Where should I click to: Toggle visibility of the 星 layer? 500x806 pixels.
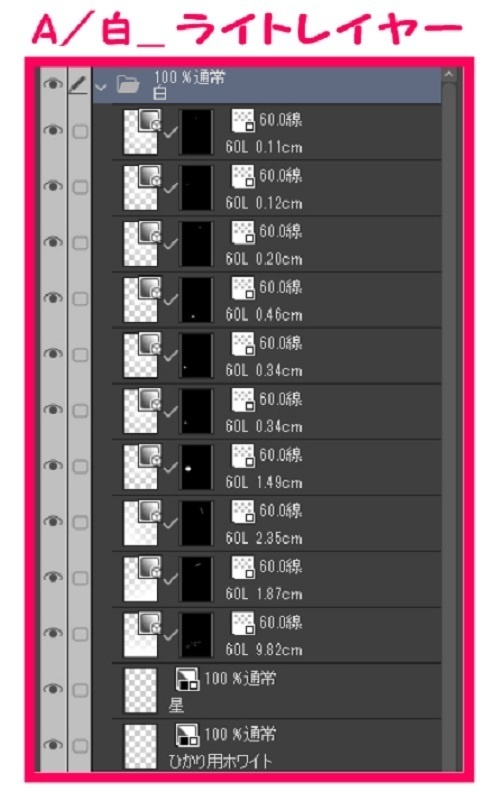pos(53,689)
